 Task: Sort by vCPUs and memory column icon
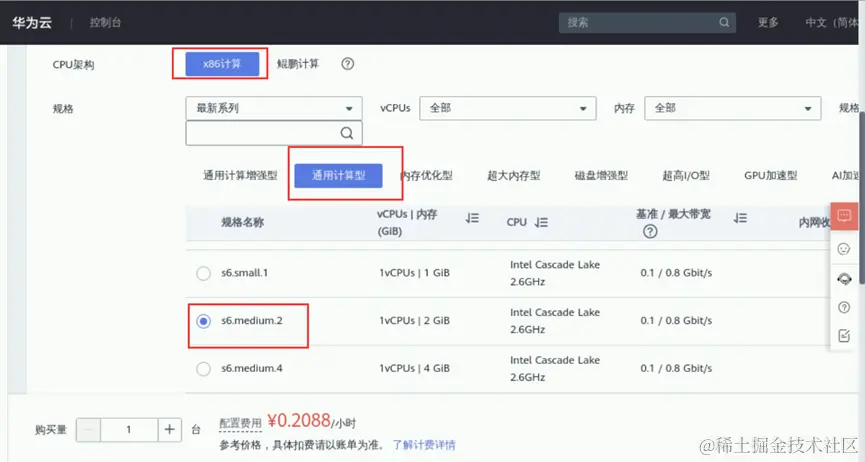point(472,219)
